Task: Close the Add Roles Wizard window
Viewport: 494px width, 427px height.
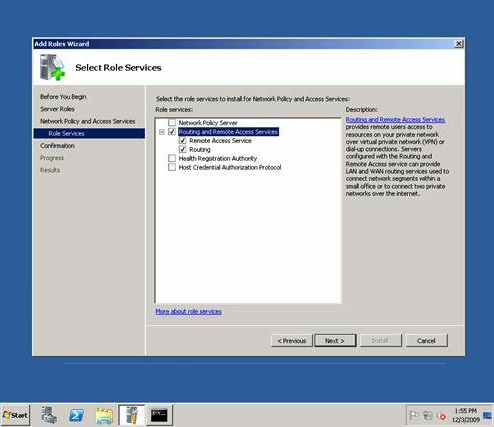Action: pyautogui.click(x=459, y=44)
